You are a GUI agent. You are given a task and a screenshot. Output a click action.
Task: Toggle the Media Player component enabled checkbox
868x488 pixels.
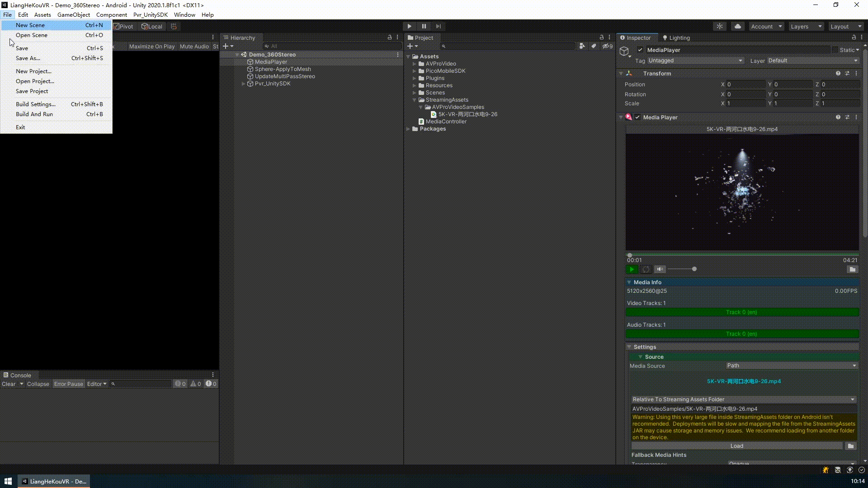[637, 117]
